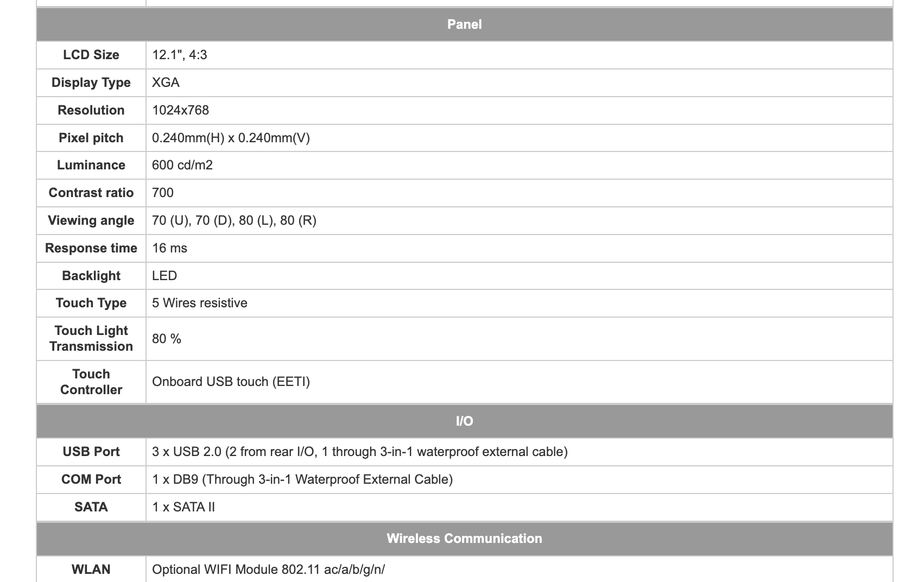Screen dimensions: 924x582
Task: Click the Wireless Communication section header
Action: pyautogui.click(x=464, y=539)
